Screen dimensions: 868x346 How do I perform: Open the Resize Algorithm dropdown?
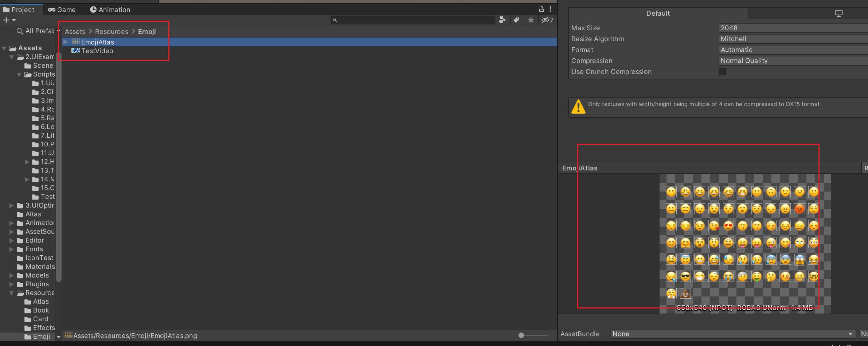pyautogui.click(x=793, y=39)
